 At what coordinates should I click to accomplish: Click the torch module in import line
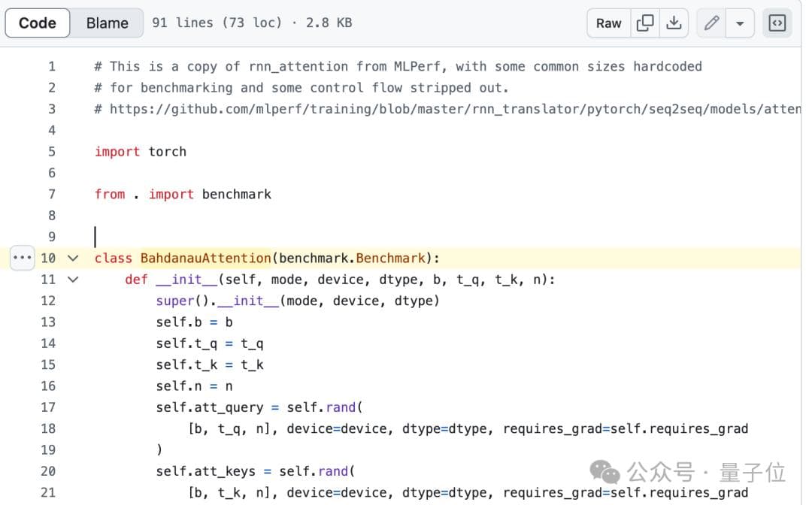coord(167,151)
